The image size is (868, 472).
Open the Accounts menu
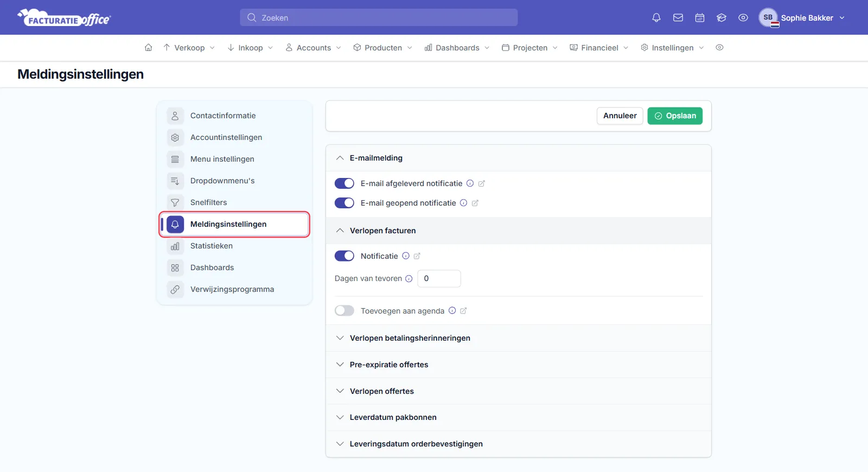point(313,48)
